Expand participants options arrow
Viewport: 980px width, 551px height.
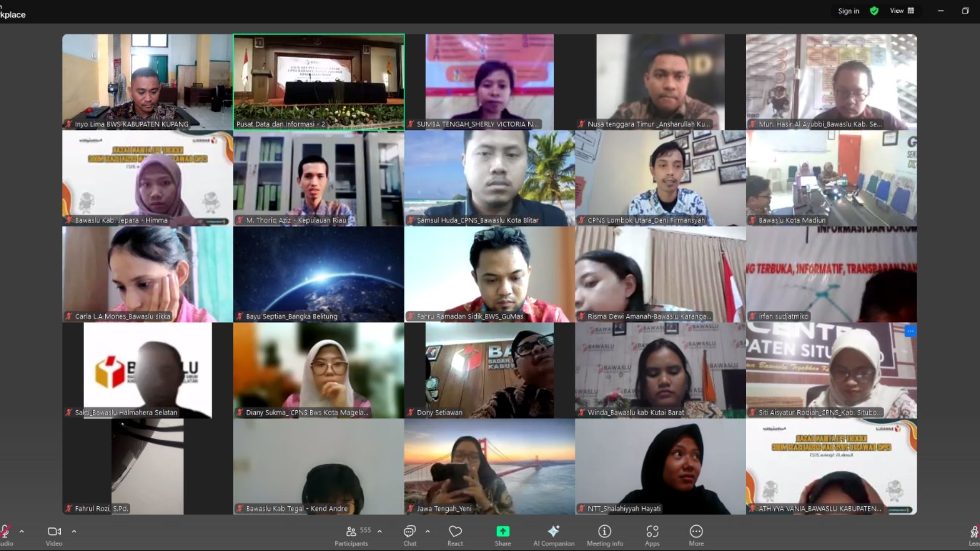click(380, 531)
